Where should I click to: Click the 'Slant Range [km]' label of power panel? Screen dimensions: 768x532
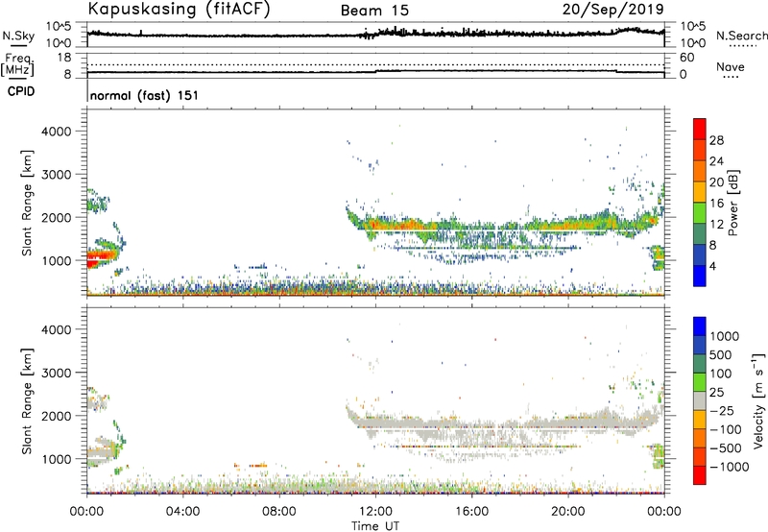tap(27, 203)
